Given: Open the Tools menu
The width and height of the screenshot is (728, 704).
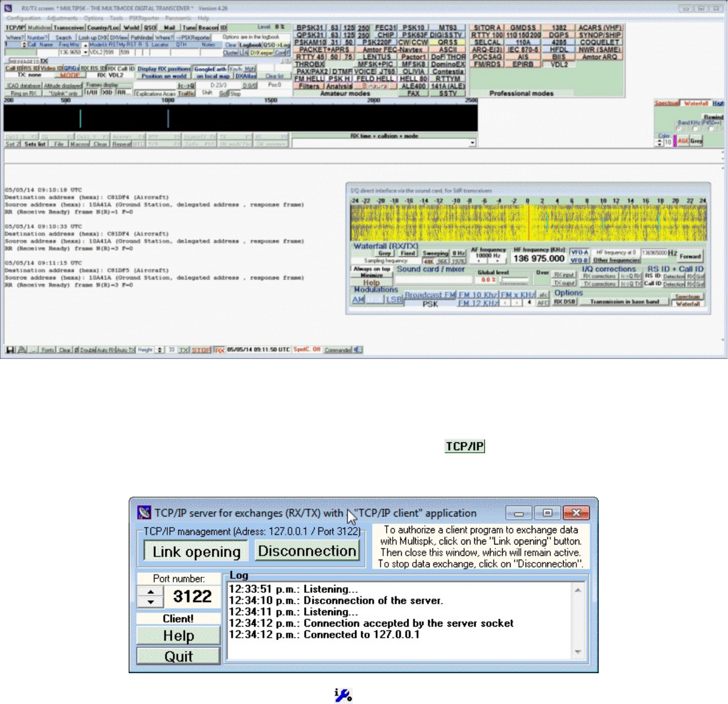Looking at the screenshot, I should click(116, 18).
